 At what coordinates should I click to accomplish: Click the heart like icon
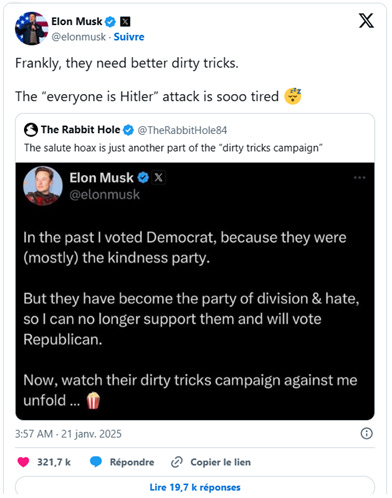point(23,462)
